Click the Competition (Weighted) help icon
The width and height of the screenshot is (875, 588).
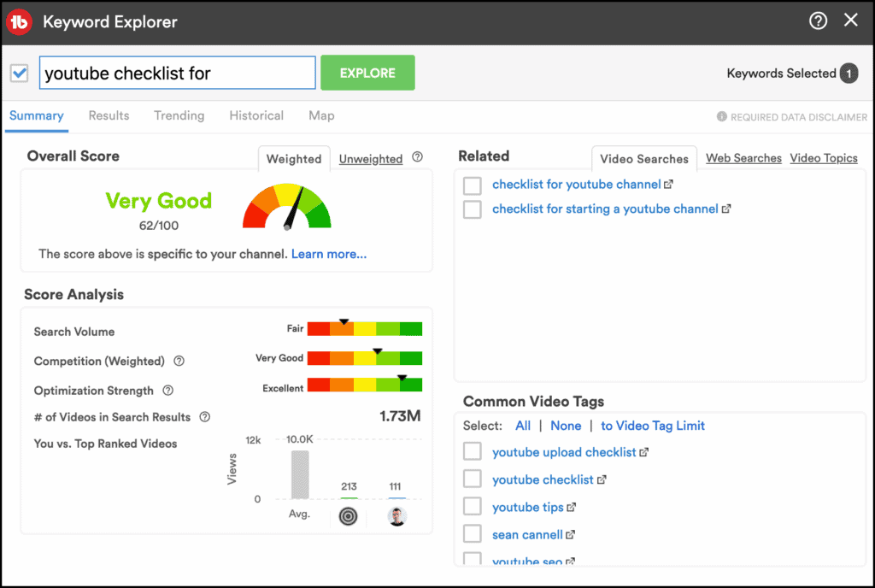[179, 362]
